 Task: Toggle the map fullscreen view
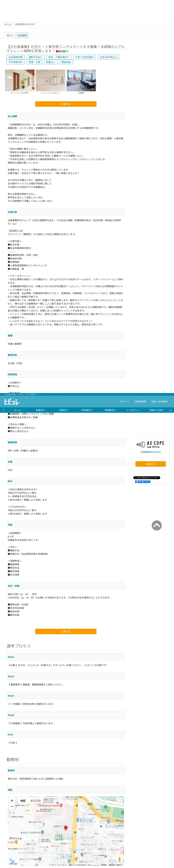[119, 801]
